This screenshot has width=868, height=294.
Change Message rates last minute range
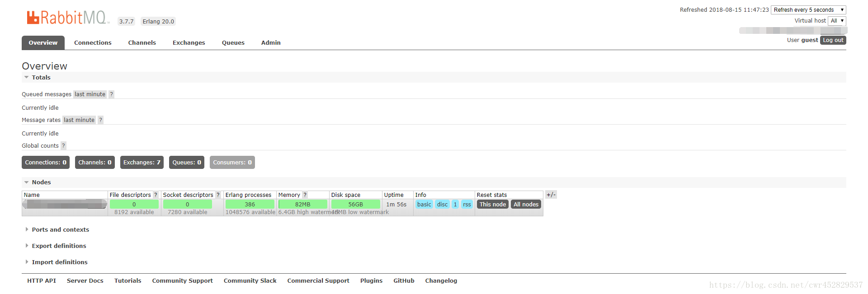coord(79,120)
